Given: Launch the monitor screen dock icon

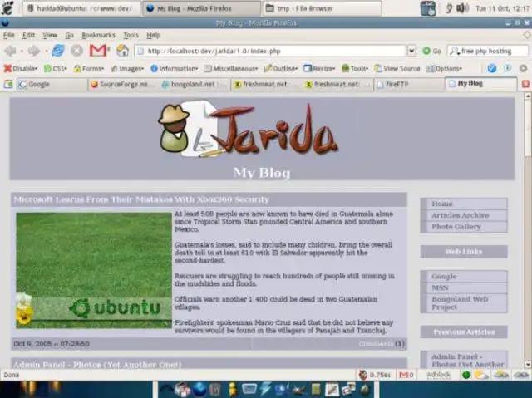Looking at the screenshot, I should click(x=249, y=389).
